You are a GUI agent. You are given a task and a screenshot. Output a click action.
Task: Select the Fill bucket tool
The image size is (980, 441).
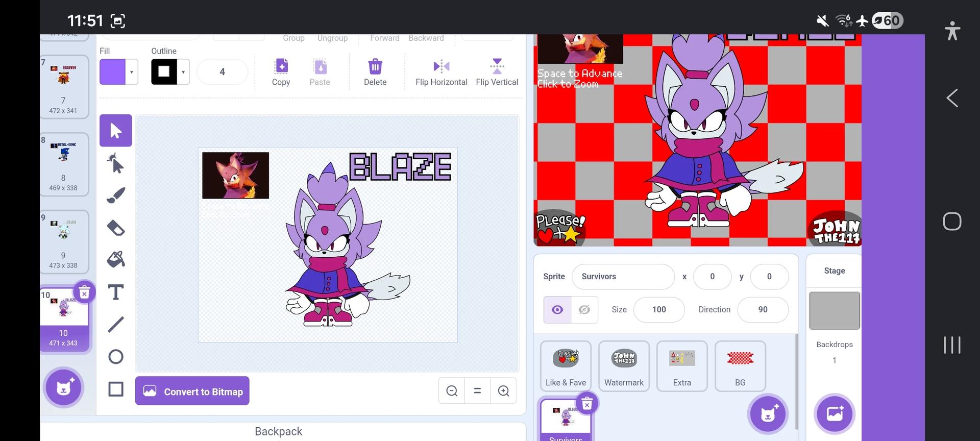tap(116, 260)
